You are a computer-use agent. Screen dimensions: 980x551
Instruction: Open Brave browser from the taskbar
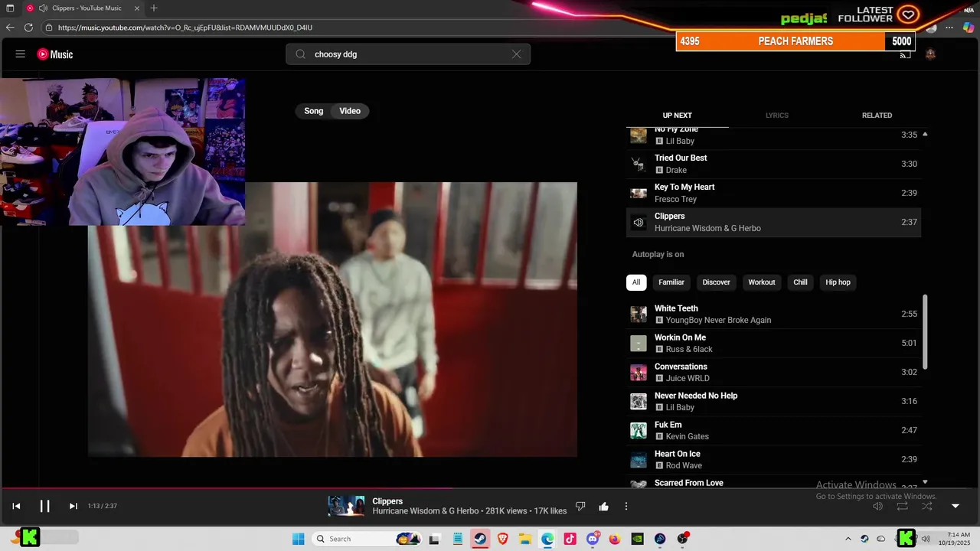pyautogui.click(x=502, y=539)
